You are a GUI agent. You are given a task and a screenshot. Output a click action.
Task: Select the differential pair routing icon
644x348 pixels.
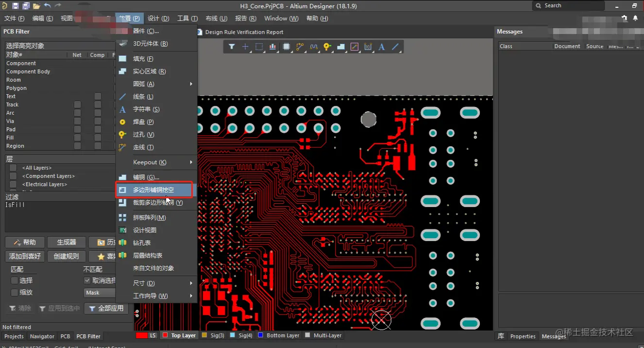313,47
